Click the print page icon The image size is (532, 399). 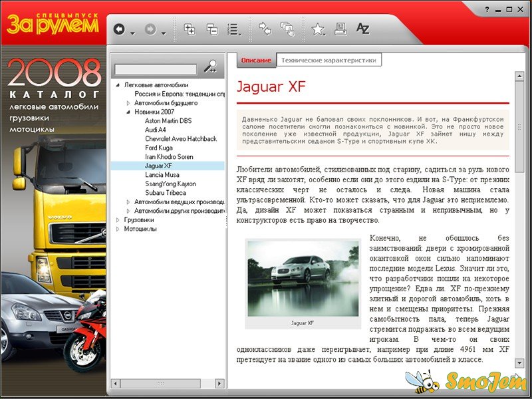340,29
